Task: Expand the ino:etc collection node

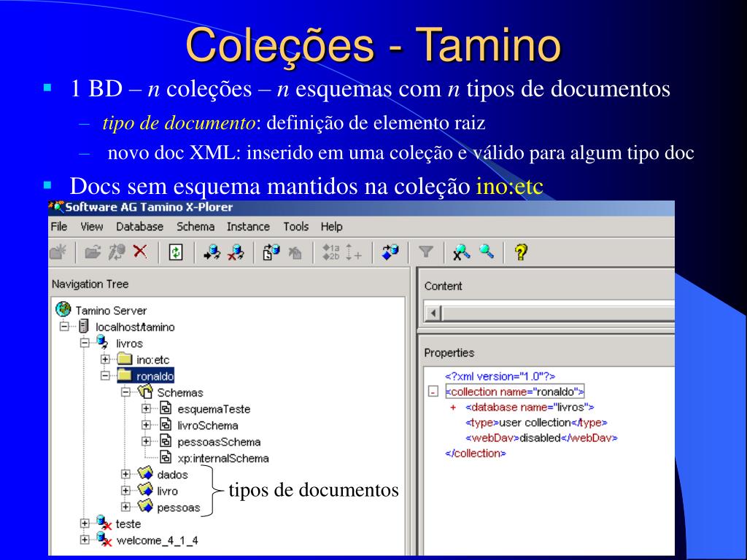Action: coord(105,359)
